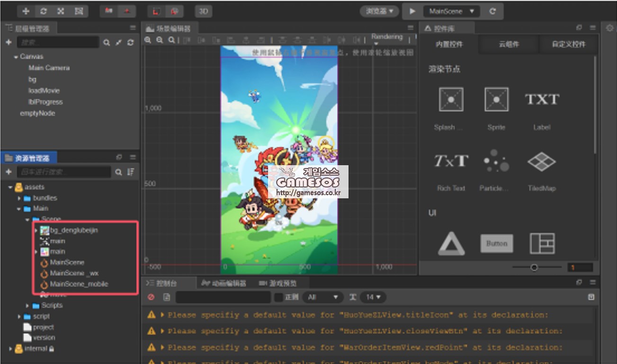Select the Rect transform tool
Image resolution: width=617 pixels, height=364 pixels.
(79, 11)
